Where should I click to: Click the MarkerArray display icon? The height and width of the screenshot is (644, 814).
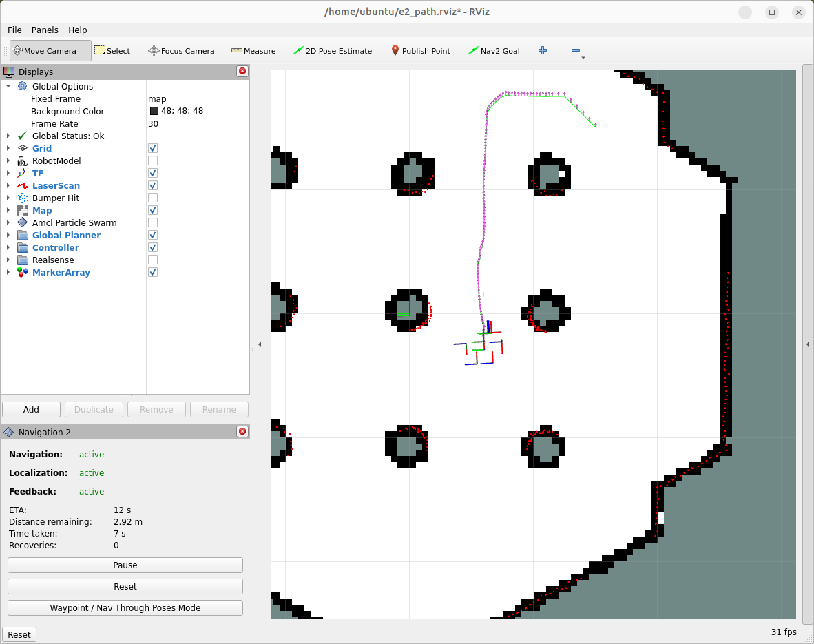(22, 272)
